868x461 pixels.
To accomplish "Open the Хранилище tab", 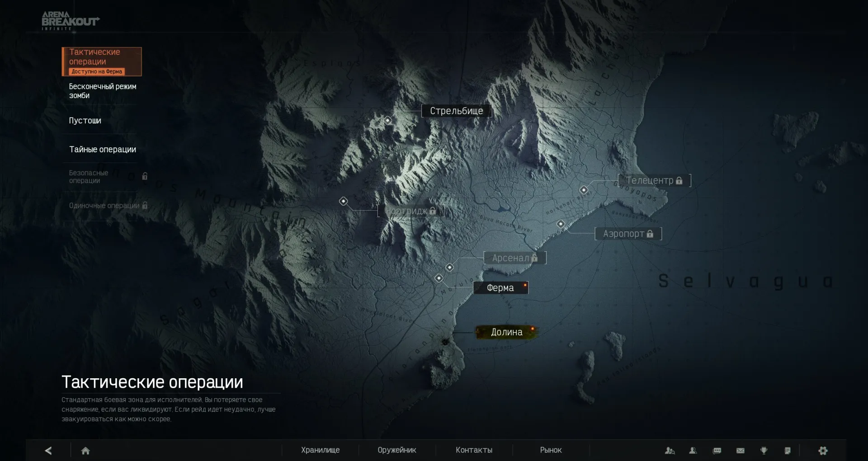I will pyautogui.click(x=321, y=450).
